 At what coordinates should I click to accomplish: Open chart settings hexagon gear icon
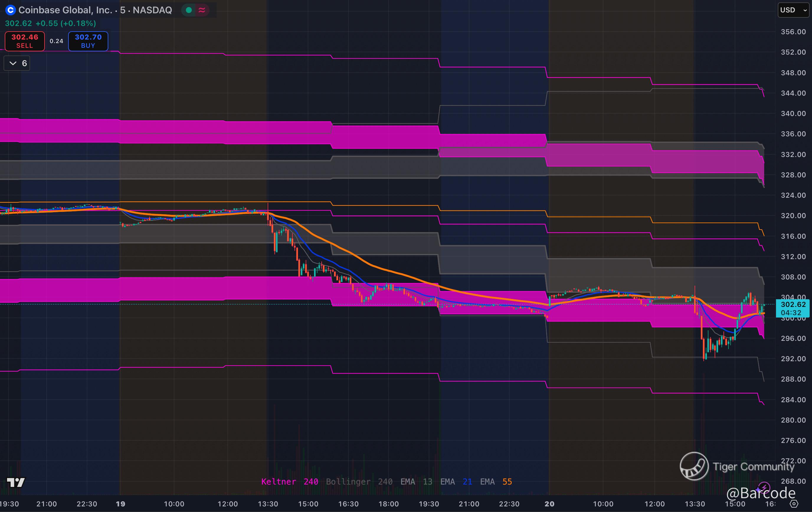(794, 504)
